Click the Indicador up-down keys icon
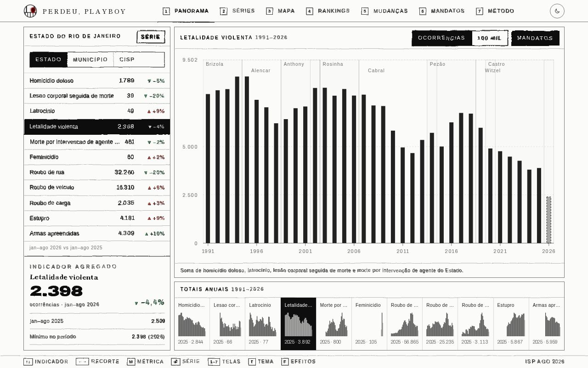The image size is (588, 368). (28, 362)
